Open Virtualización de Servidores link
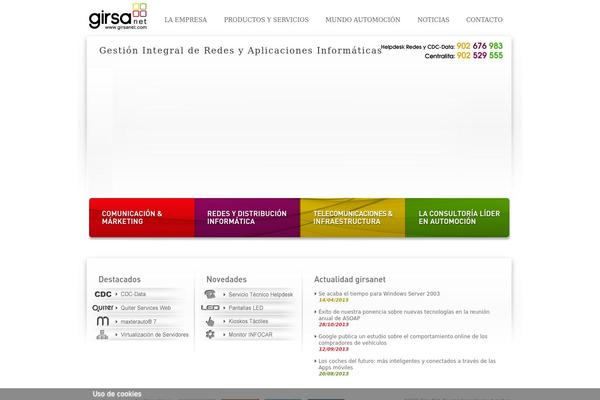Screen dimensions: 600x400 click(155, 335)
